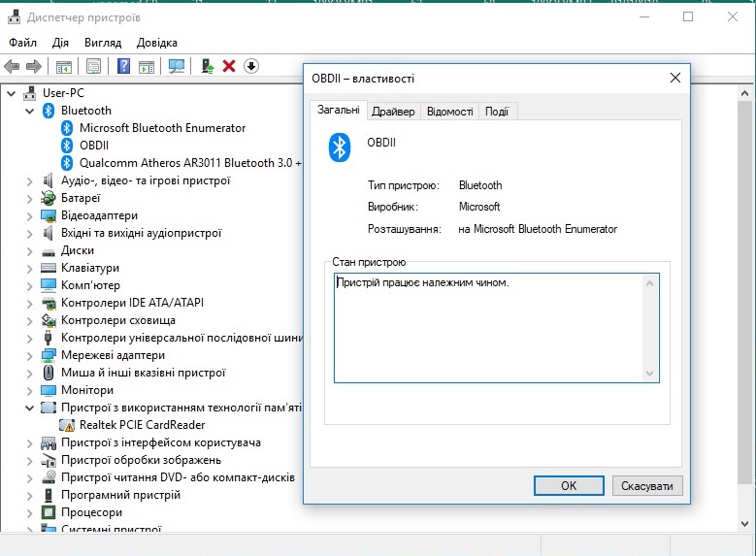The image size is (756, 556).
Task: Click the large Bluetooth icon in OBDII properties
Action: (x=340, y=147)
